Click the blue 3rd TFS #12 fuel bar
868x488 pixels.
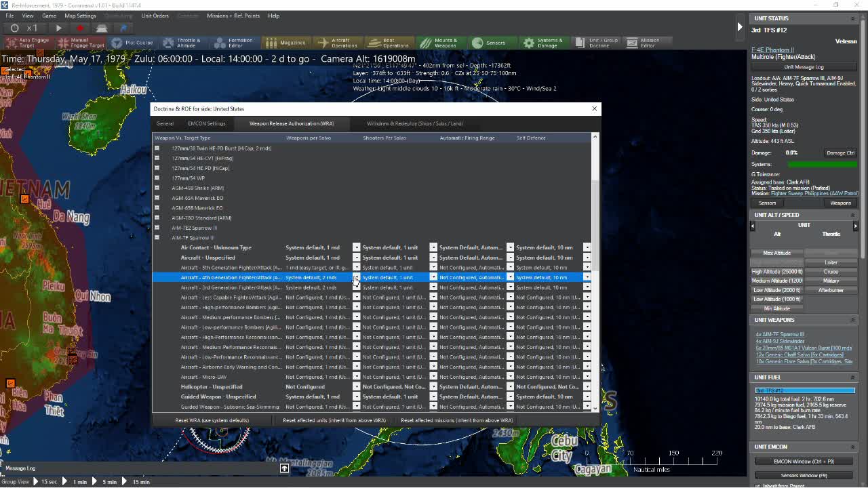click(805, 390)
